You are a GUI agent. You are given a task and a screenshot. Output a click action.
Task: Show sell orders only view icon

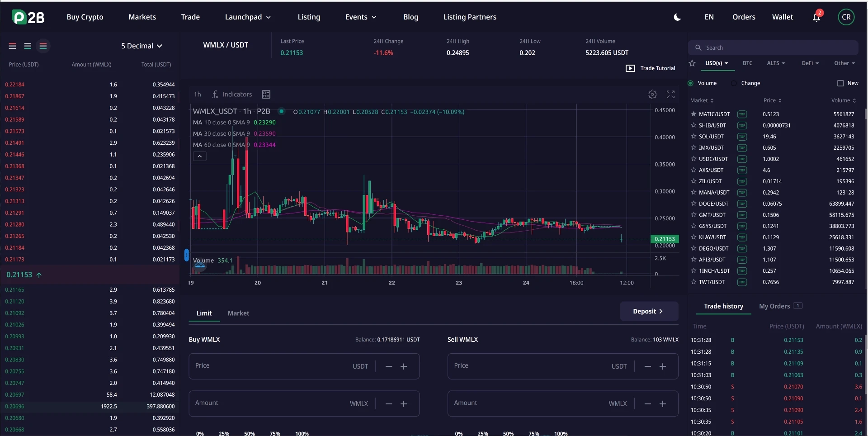pyautogui.click(x=13, y=46)
